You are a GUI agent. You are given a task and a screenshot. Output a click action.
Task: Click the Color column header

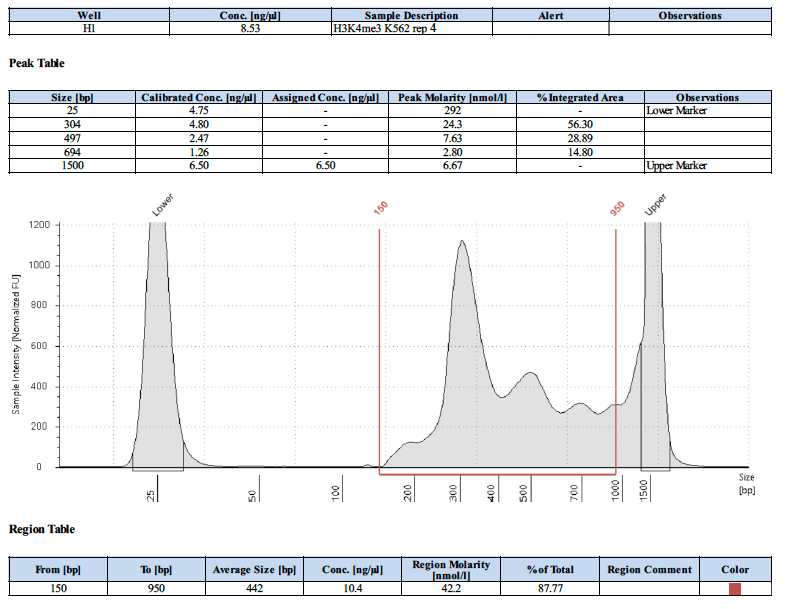pyautogui.click(x=735, y=570)
